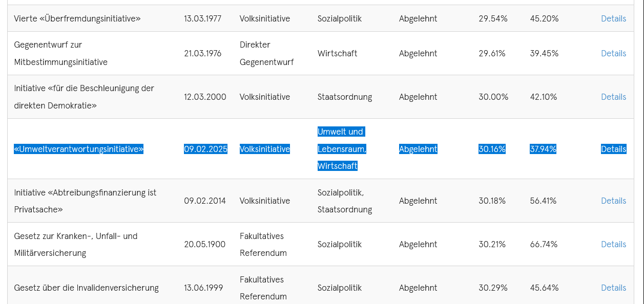Open Details for Kranken-, Unfall- und Militärversicherung
This screenshot has width=644, height=304.
click(613, 244)
